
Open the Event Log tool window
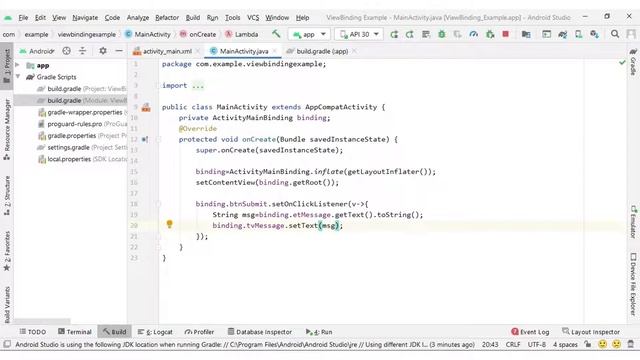point(530,332)
